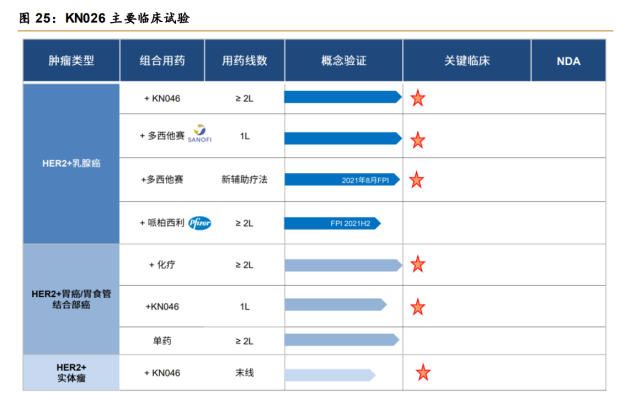Select the 肿瘤类型 column header
Viewport: 641px width, 394px height.
[x=71, y=60]
